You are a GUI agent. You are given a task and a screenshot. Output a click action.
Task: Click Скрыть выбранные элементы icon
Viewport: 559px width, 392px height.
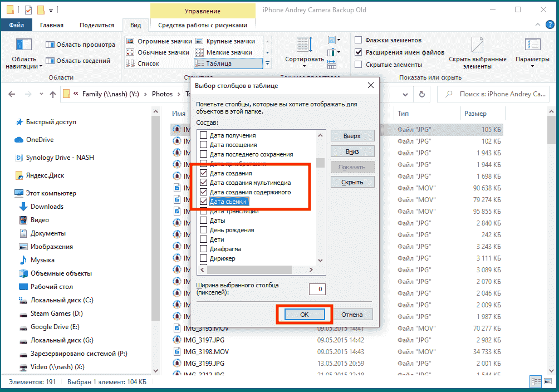pyautogui.click(x=477, y=46)
